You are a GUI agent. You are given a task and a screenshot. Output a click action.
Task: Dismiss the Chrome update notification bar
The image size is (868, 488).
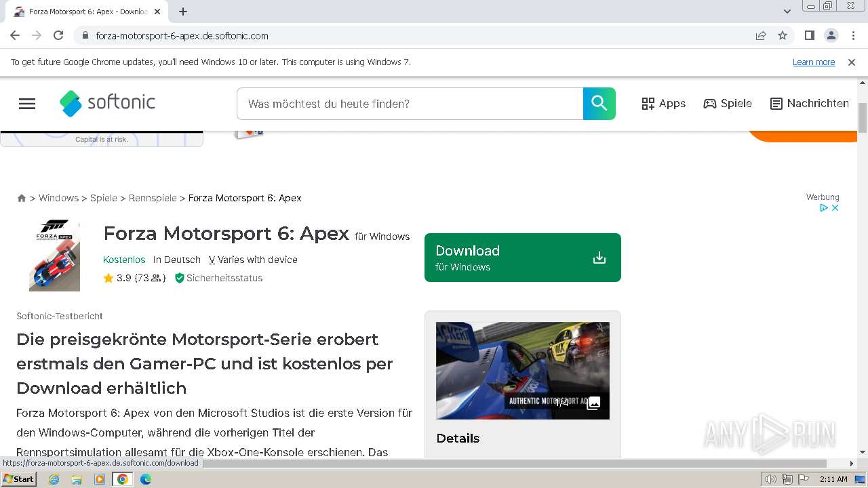tap(852, 62)
